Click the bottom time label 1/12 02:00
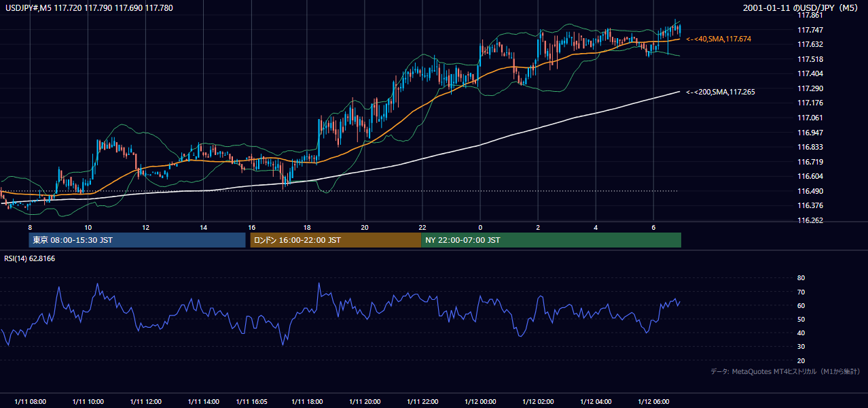Viewport: 868px width, 408px height. click(538, 402)
